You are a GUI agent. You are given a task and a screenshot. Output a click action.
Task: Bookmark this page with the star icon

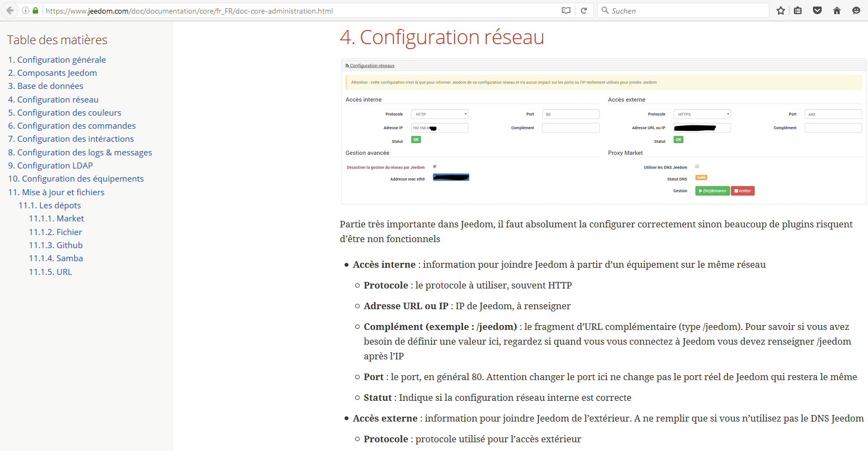click(781, 10)
